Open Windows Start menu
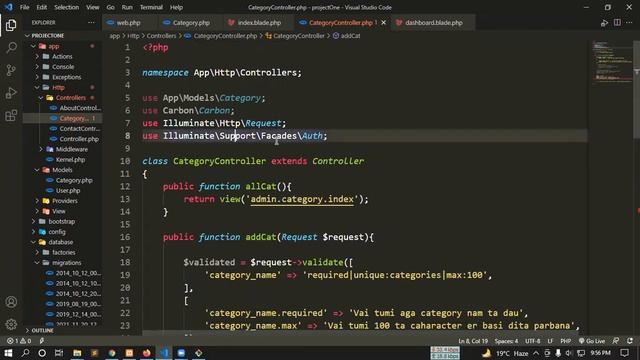 8,353
